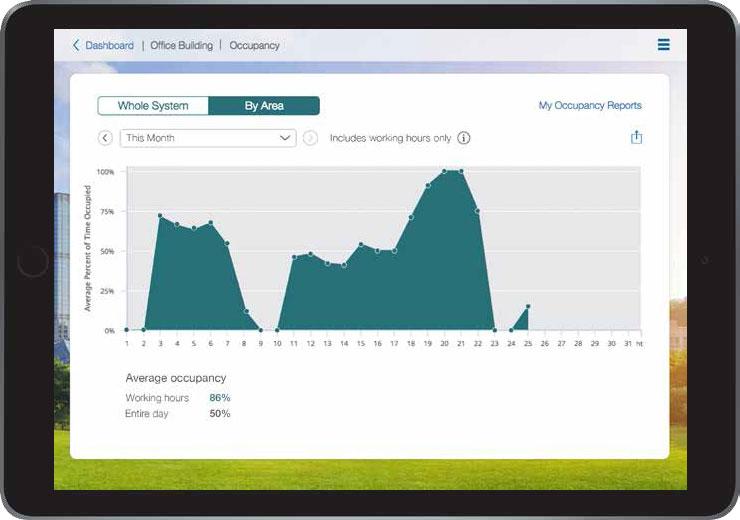Open My Occupancy Reports link
The image size is (740, 520).
coord(590,106)
